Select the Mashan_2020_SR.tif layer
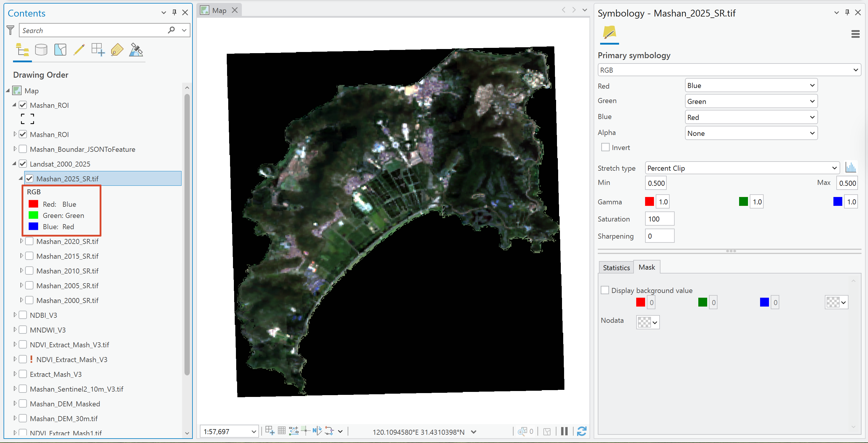The width and height of the screenshot is (868, 443). [67, 241]
